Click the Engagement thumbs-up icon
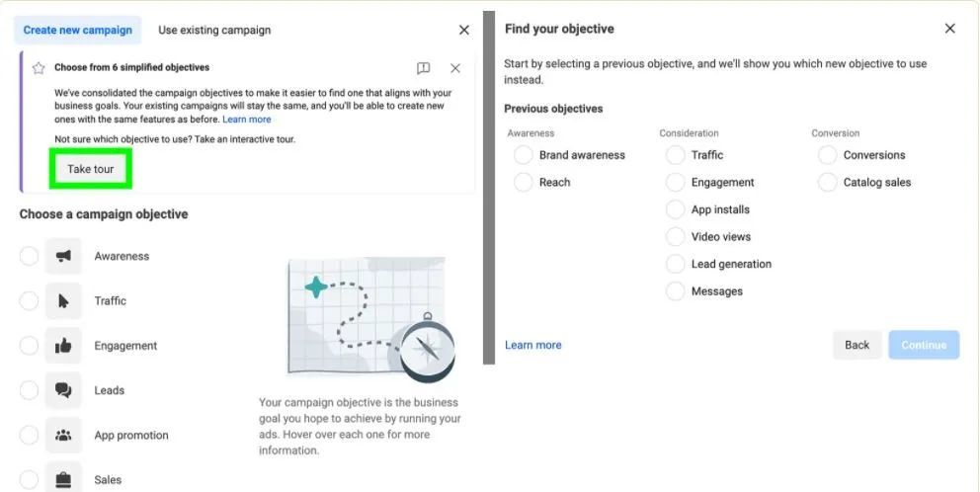 (63, 346)
